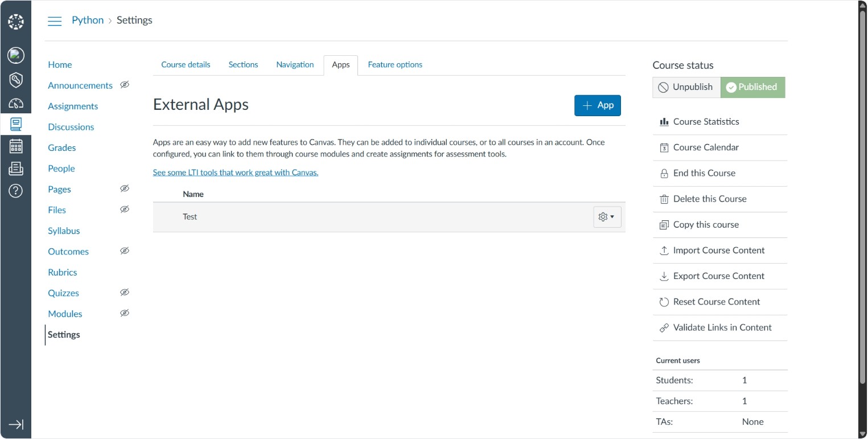The width and height of the screenshot is (868, 439).
Task: Select the Apps tab
Action: coord(341,65)
